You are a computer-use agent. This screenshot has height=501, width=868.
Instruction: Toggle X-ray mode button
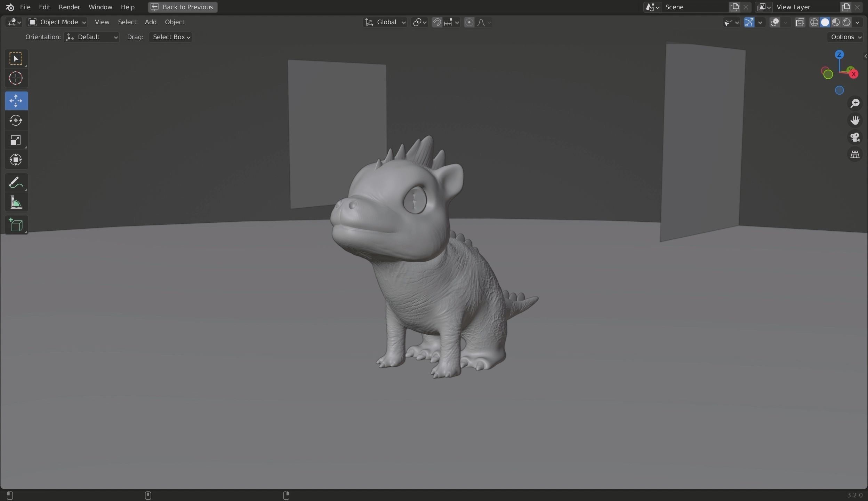800,22
